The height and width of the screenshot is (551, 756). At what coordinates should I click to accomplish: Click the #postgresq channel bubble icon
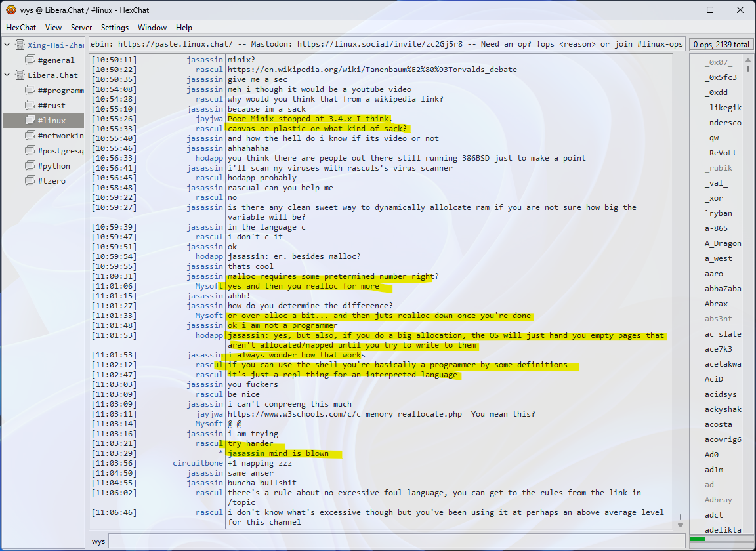click(30, 151)
